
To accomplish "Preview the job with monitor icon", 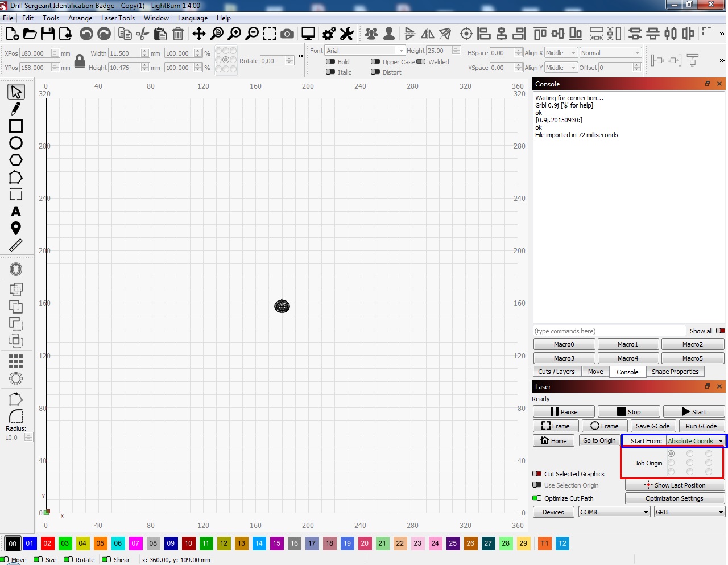I will (308, 34).
